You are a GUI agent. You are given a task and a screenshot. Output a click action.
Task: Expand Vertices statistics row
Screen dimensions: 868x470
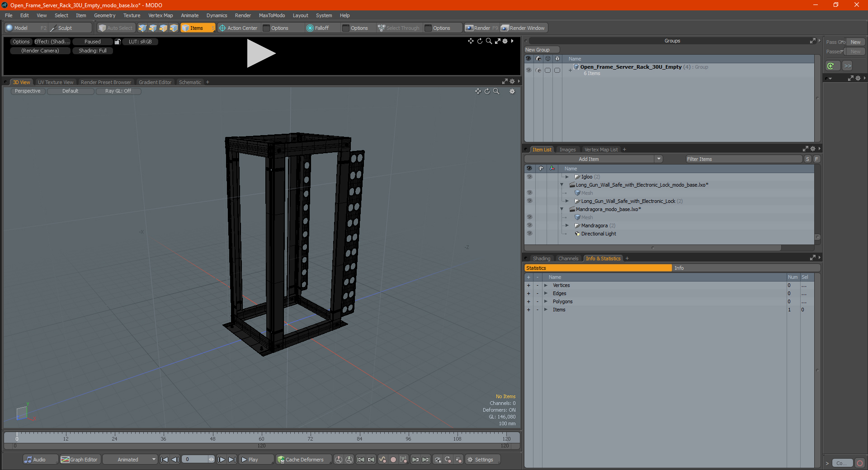546,285
